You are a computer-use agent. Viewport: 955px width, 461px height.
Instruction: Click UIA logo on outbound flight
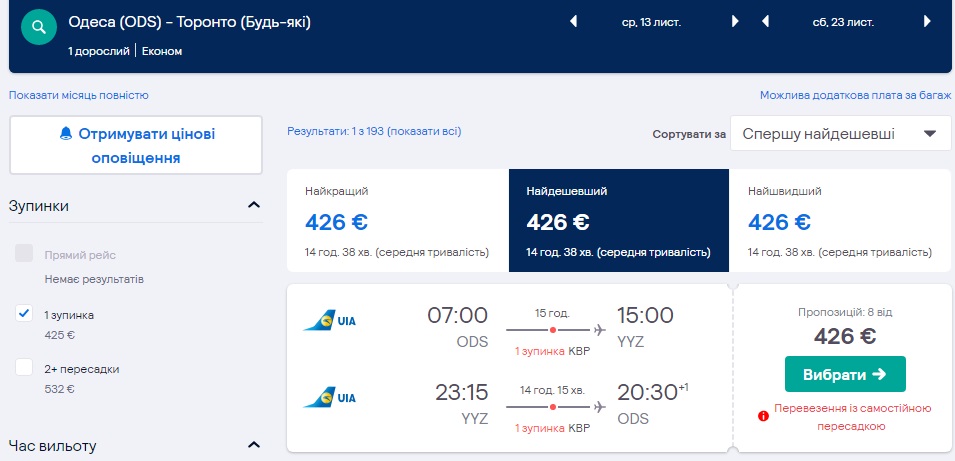(x=330, y=321)
